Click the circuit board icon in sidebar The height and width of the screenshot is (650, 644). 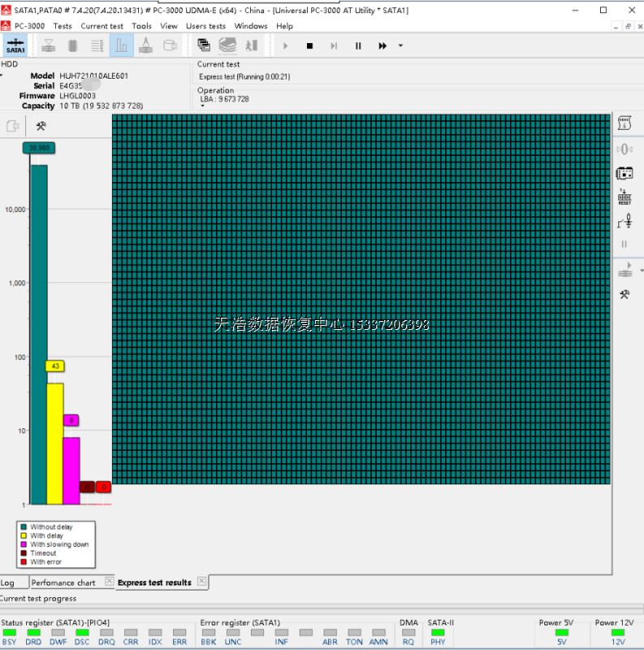pyautogui.click(x=624, y=173)
